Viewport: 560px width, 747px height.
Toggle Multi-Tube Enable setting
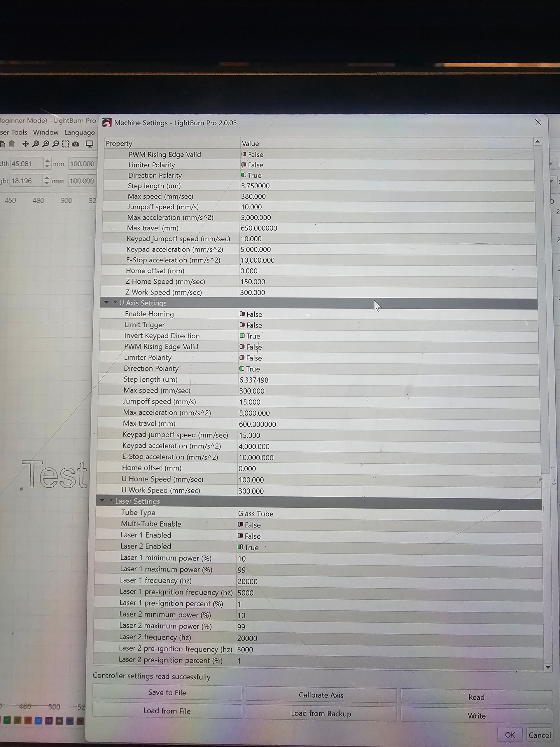241,524
